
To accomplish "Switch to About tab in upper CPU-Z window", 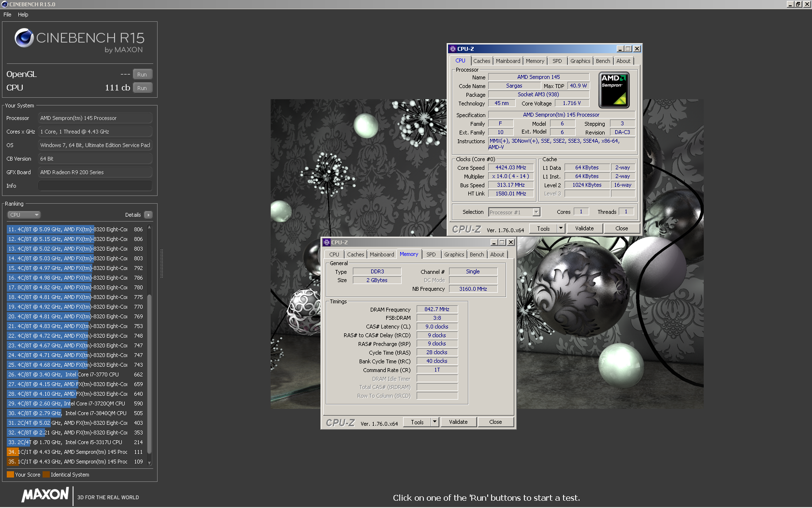I will pyautogui.click(x=623, y=61).
